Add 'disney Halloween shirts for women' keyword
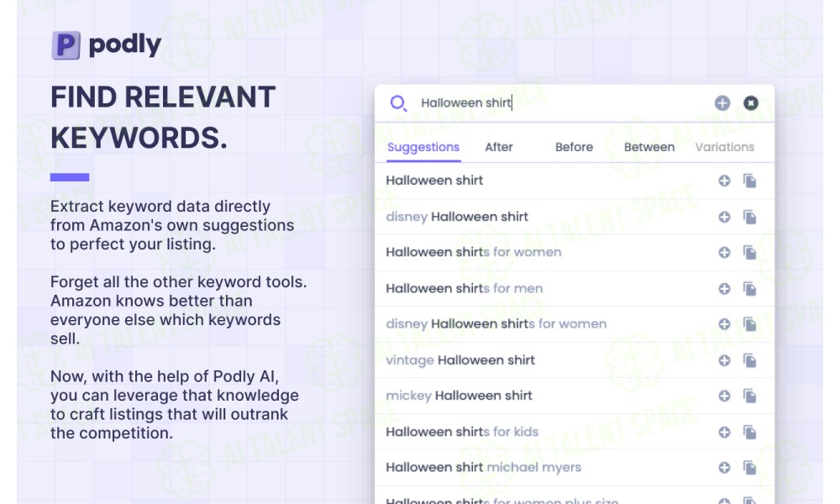This screenshot has width=840, height=504. point(724,324)
